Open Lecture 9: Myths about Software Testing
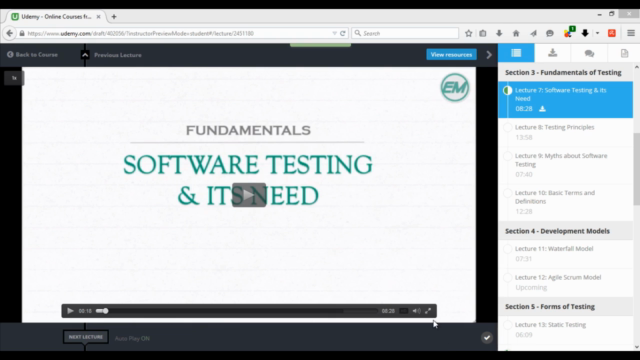Screen dimensions: 640x360 click(x=565, y=165)
